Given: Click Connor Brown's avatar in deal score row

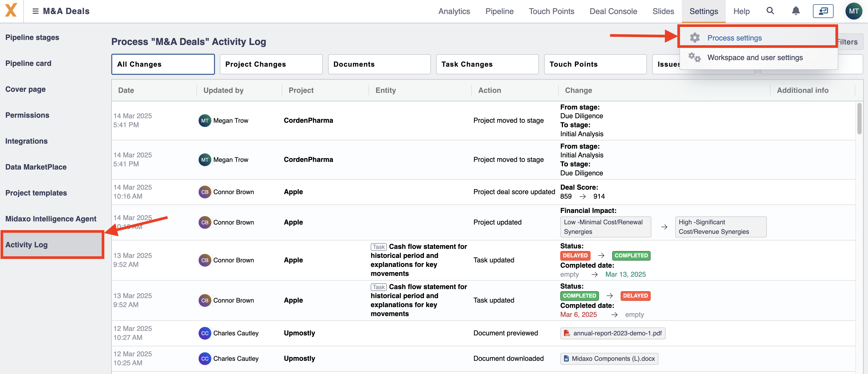Looking at the screenshot, I should [x=204, y=192].
